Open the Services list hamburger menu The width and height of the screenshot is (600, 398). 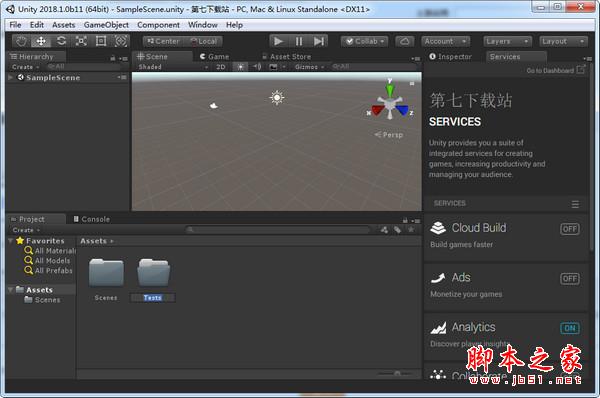(x=575, y=204)
